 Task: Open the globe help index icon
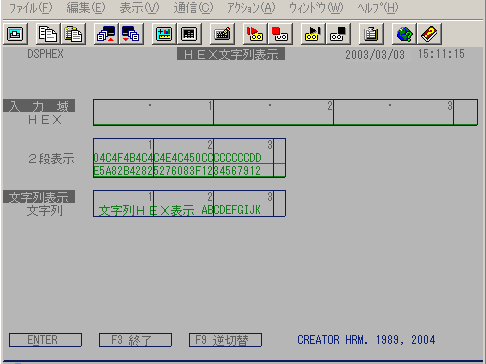tap(404, 34)
